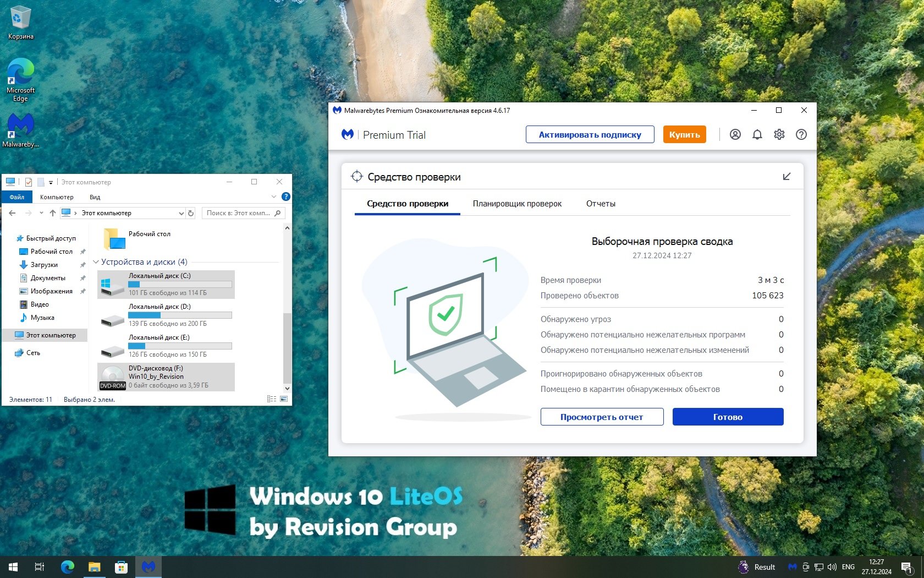
Task: Switch to the Scan Scheduler tab
Action: (x=517, y=204)
